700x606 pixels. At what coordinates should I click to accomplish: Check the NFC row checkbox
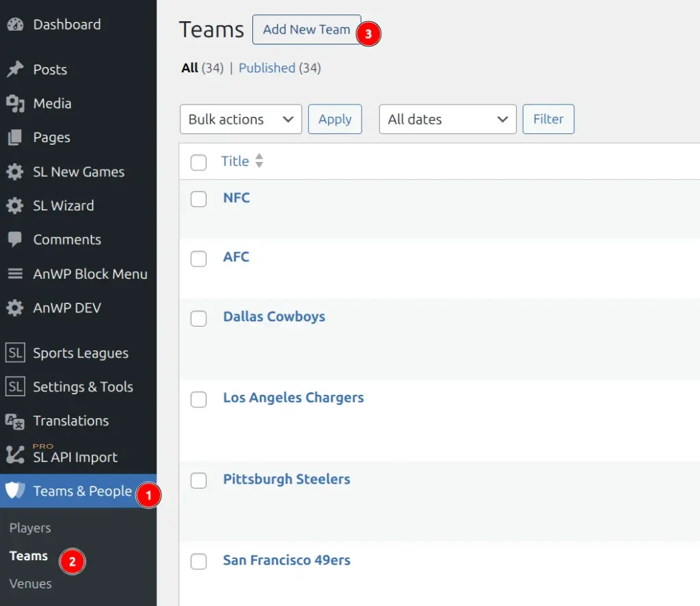[x=198, y=199]
